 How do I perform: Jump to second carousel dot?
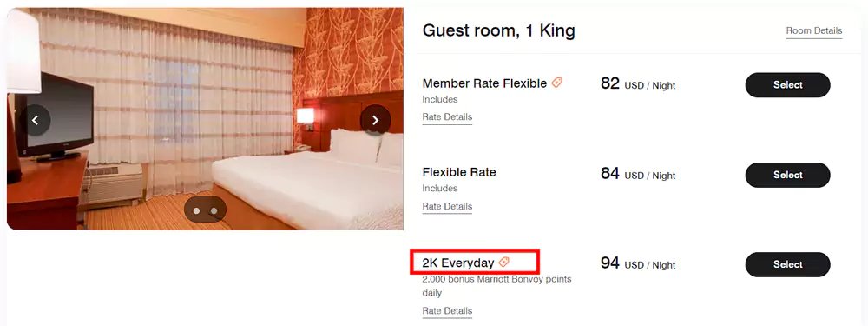point(214,210)
